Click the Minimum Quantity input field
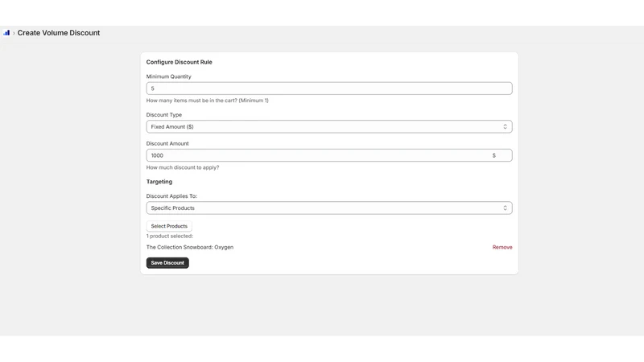Screen dimensions: 644x362 (x=329, y=88)
